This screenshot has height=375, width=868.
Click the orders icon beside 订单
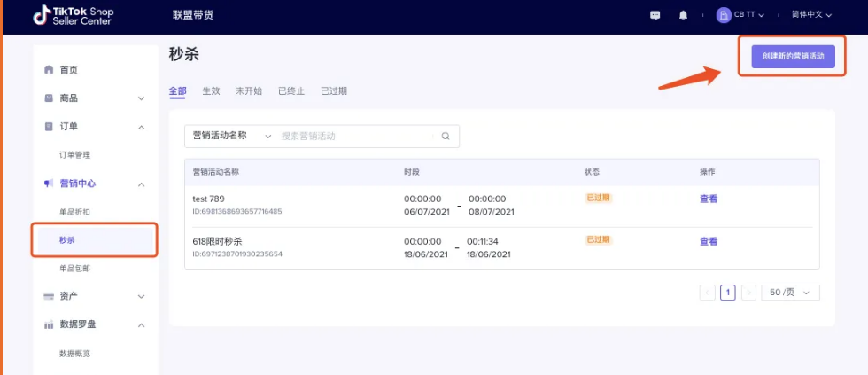tap(49, 127)
